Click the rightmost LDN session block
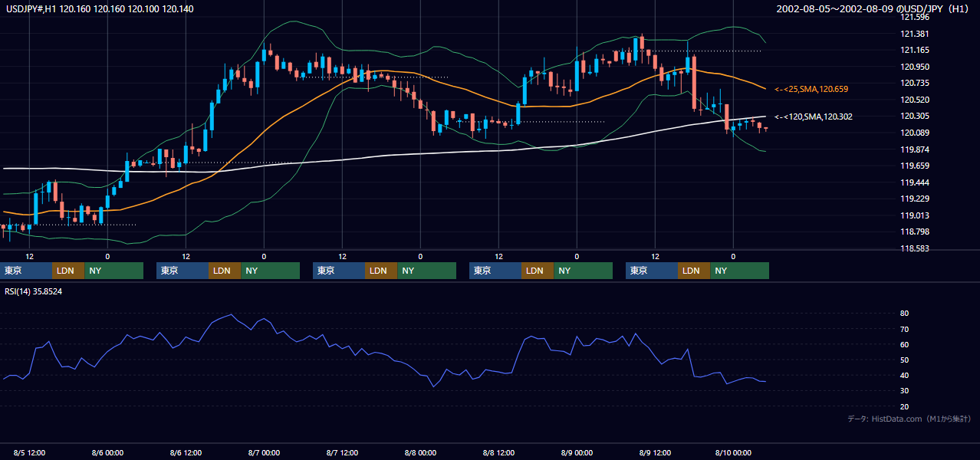This screenshot has width=980, height=460. pyautogui.click(x=694, y=271)
